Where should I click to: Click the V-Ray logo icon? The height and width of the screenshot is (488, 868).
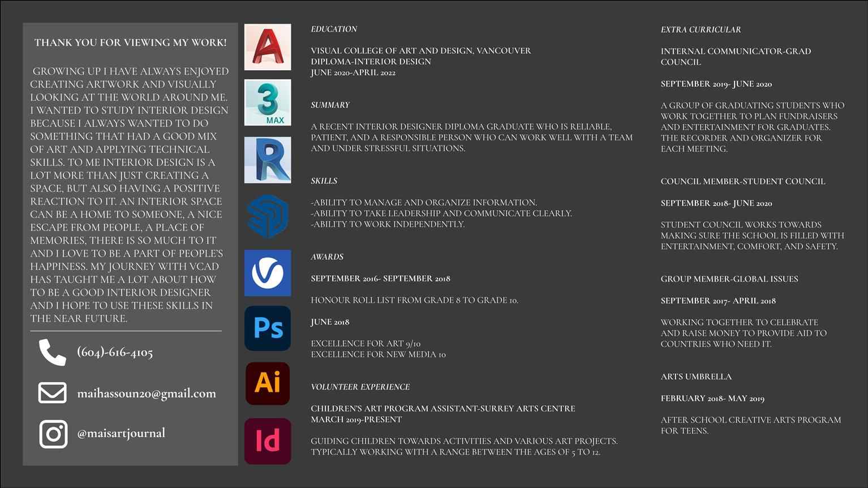[268, 273]
